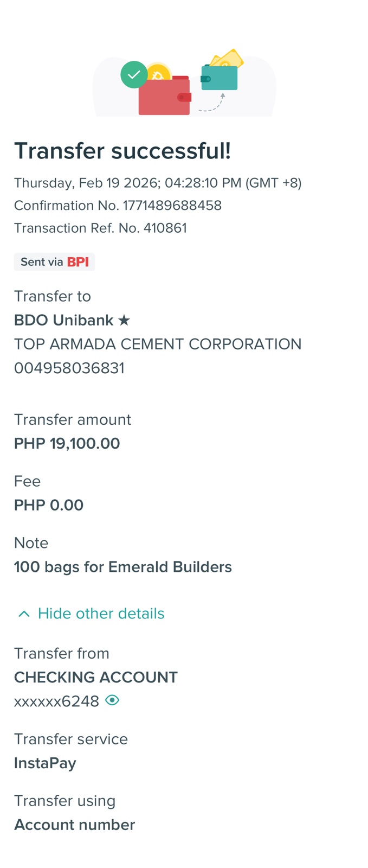The height and width of the screenshot is (868, 368).
Task: Click the dashed transfer arrow in illustration
Action: tap(212, 104)
